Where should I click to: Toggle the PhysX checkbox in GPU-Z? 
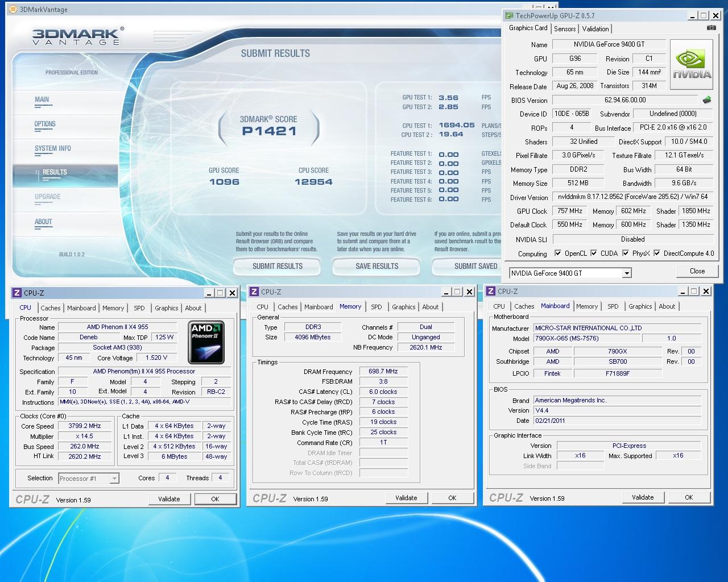click(x=626, y=253)
